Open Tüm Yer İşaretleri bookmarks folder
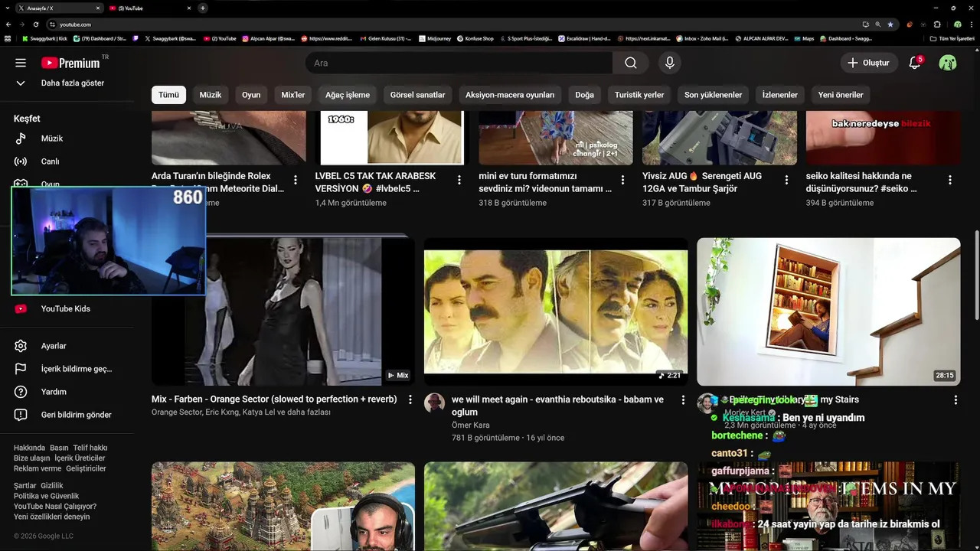Image resolution: width=980 pixels, height=551 pixels. tap(952, 38)
